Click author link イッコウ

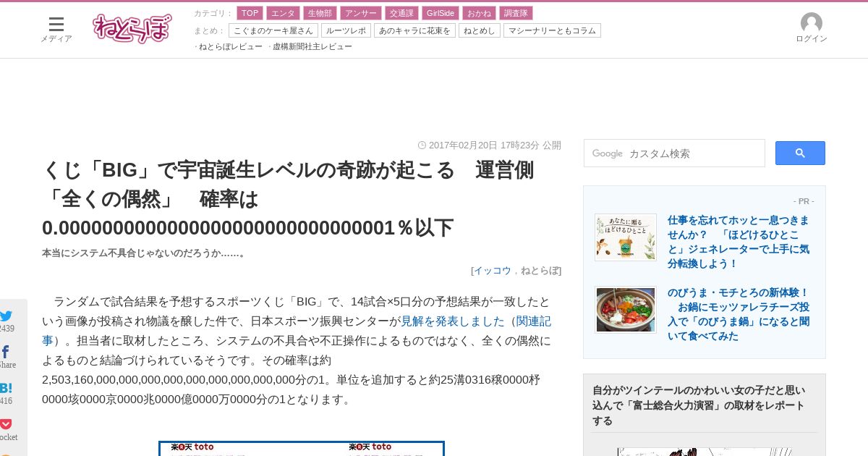click(x=493, y=271)
